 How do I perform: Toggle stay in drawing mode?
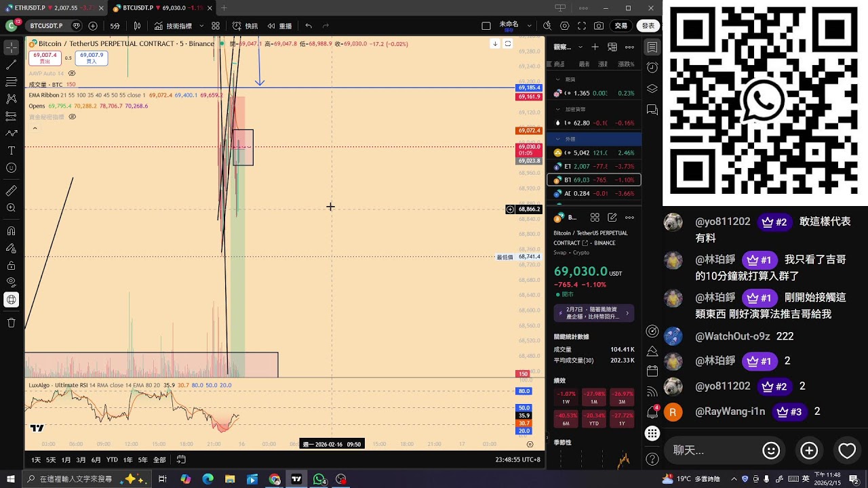[x=11, y=248]
